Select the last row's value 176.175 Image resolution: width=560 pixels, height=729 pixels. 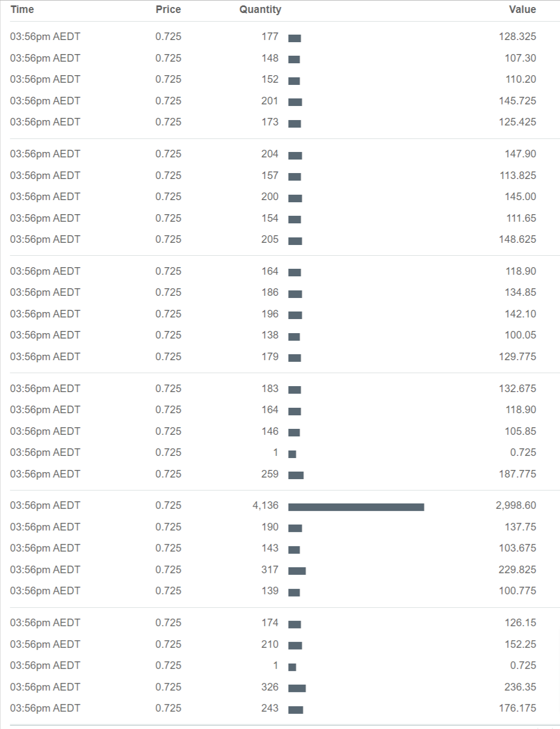pyautogui.click(x=517, y=708)
